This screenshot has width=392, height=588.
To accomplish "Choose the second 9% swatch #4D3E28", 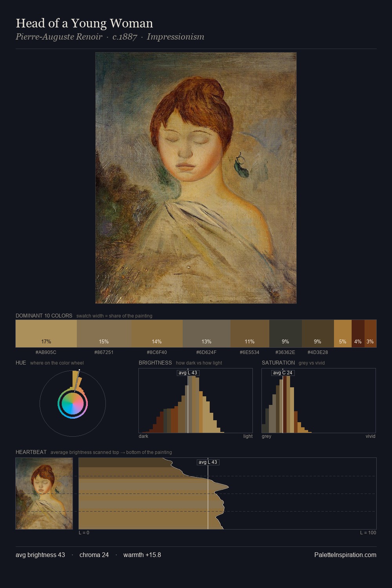I will coord(318,334).
